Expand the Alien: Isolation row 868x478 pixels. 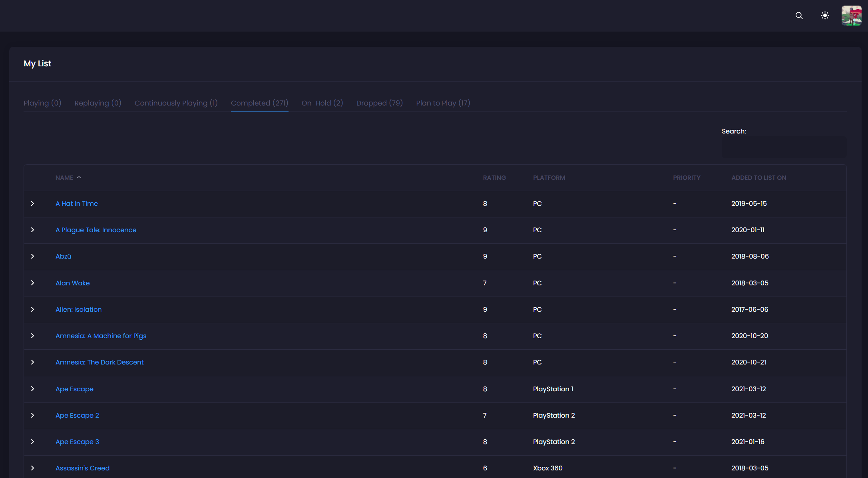33,309
